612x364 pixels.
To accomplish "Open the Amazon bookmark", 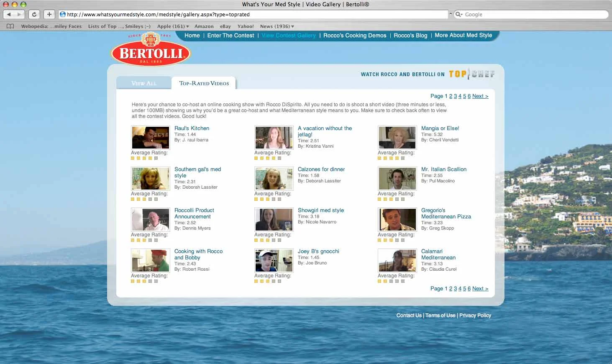I will tap(204, 26).
